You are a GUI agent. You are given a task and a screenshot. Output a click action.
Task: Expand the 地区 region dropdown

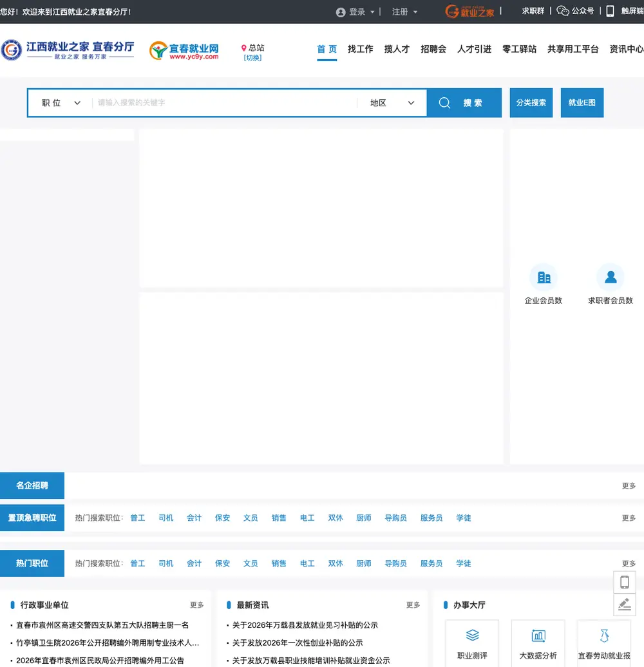click(x=392, y=103)
